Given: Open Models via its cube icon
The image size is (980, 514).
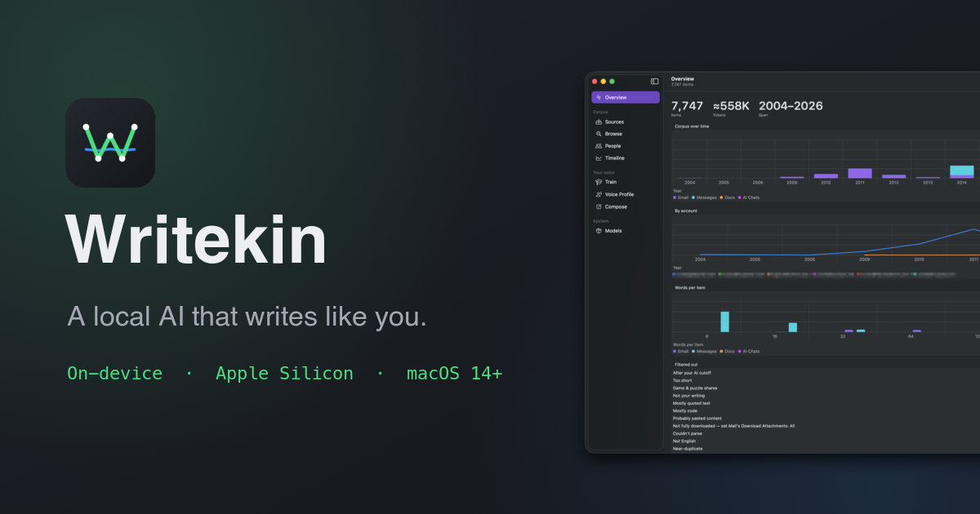Looking at the screenshot, I should 599,231.
